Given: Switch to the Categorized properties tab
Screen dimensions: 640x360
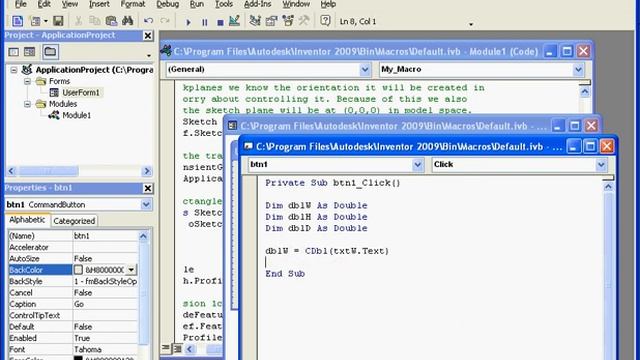Looking at the screenshot, I should (74, 221).
